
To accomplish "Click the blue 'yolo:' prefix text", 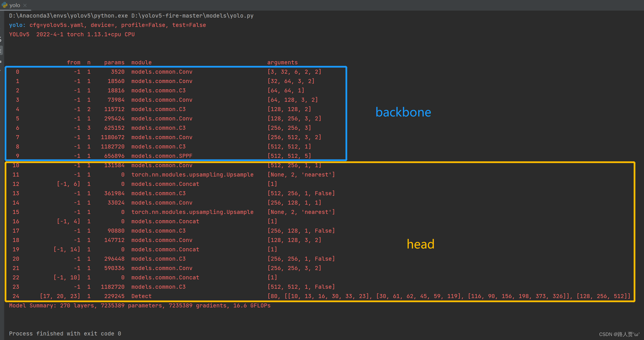I will [17, 25].
